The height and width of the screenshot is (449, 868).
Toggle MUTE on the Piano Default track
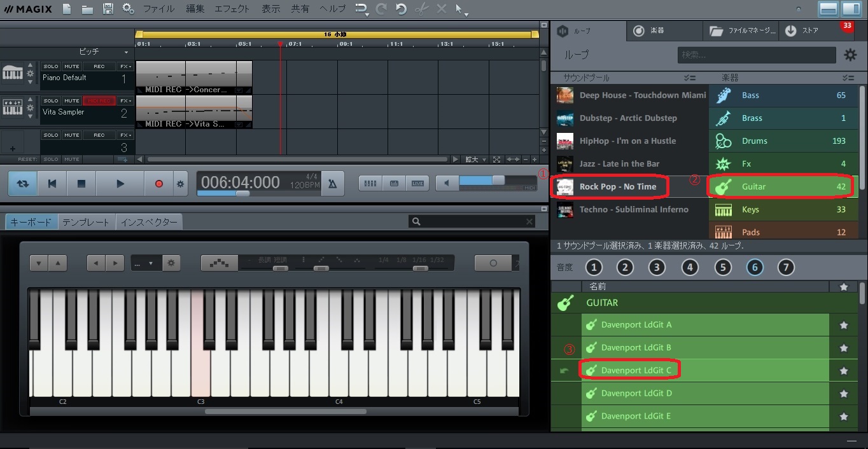tap(72, 66)
